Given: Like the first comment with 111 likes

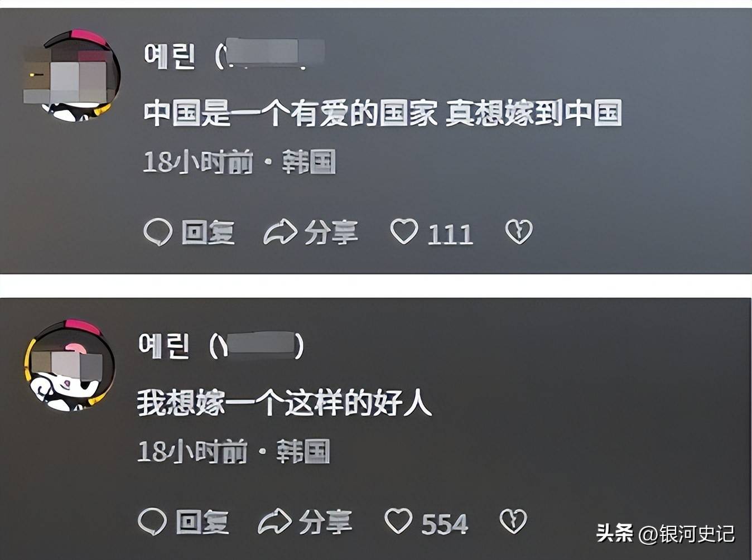Looking at the screenshot, I should tap(404, 231).
